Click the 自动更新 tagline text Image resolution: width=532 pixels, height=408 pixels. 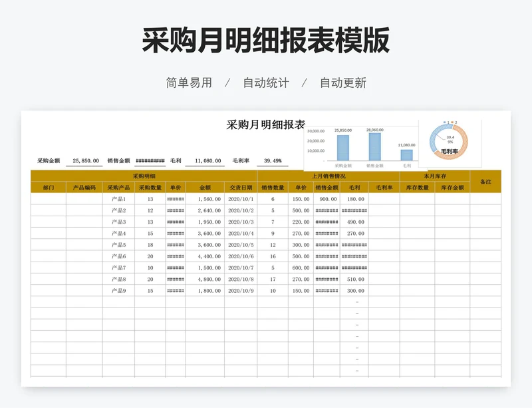[343, 83]
